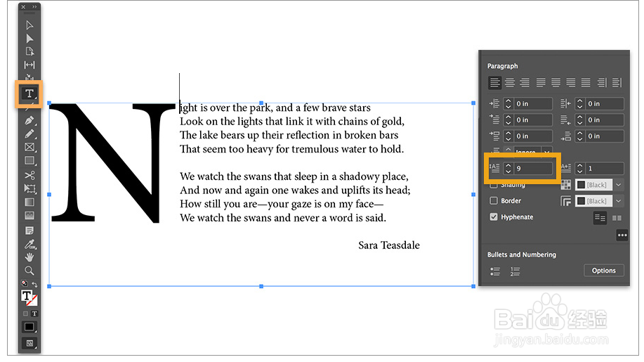
Task: Click Default Fill and Stroke icon
Action: click(x=25, y=283)
